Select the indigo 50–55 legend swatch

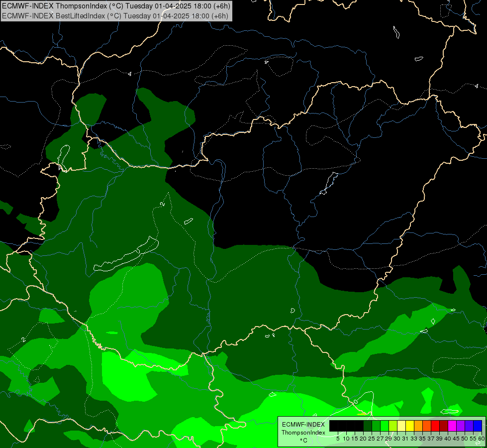(x=469, y=426)
